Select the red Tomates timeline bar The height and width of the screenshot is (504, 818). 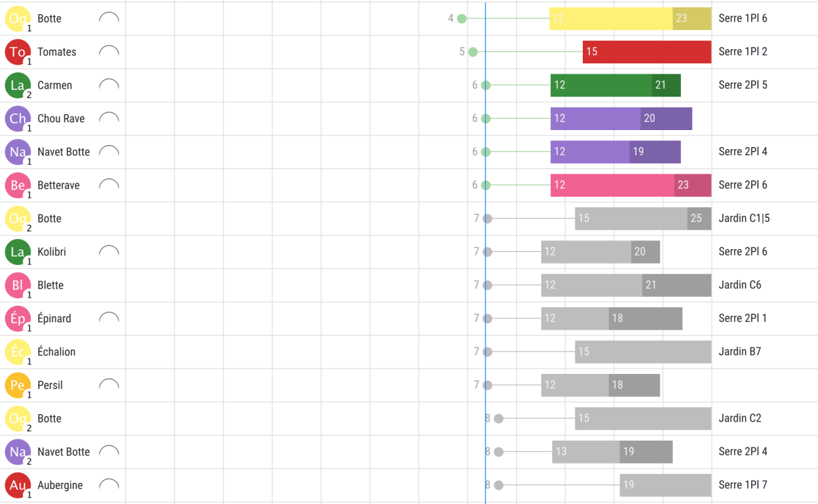[646, 52]
